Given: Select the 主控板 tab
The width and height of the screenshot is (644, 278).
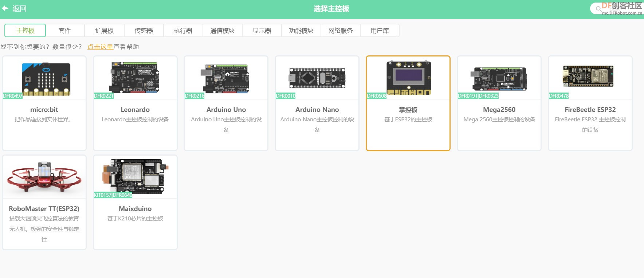Looking at the screenshot, I should coord(25,31).
